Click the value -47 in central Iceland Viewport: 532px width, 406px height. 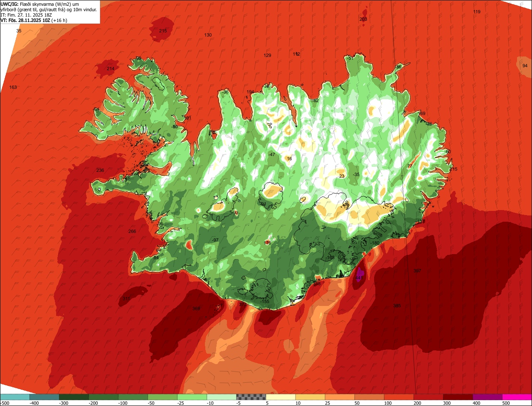coord(271,154)
